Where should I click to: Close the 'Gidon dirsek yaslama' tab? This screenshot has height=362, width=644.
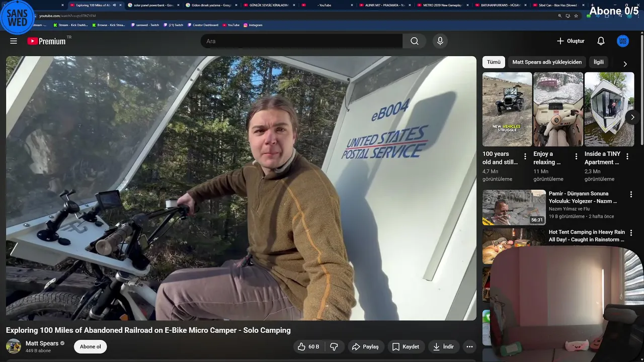point(236,5)
